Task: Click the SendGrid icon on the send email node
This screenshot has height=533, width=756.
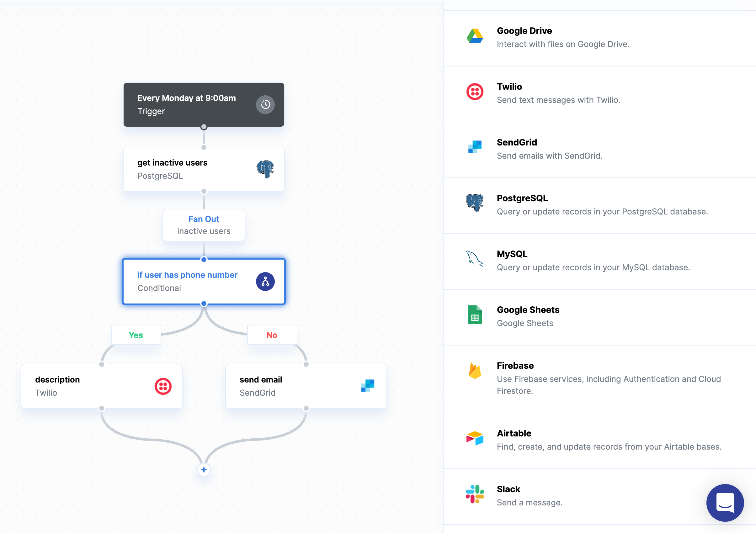Action: [x=367, y=386]
